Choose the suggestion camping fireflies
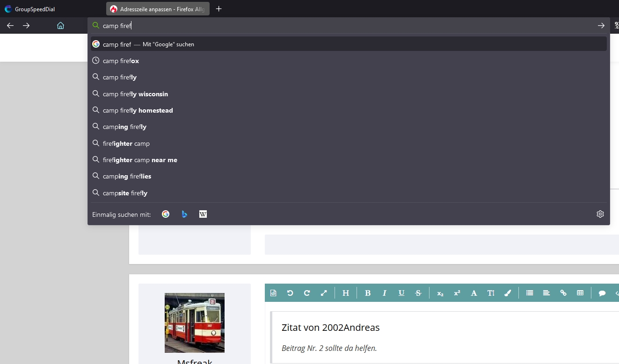 [349, 176]
